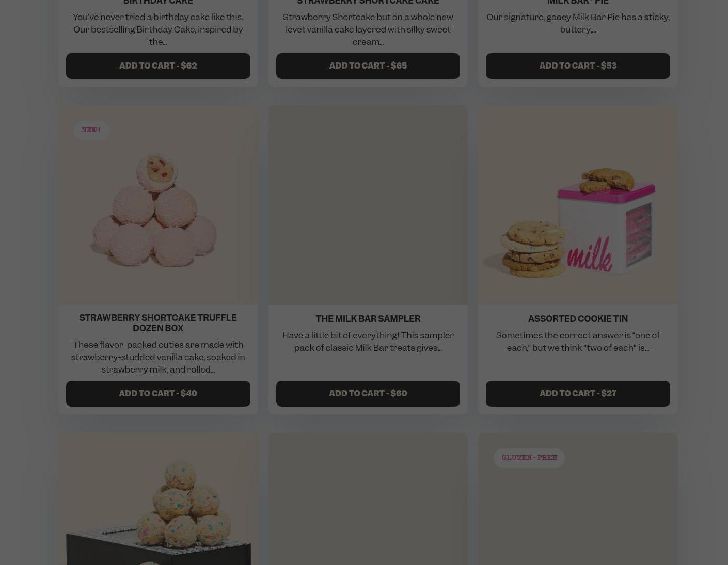Add The Milk Bar Sampler to cart $60
The height and width of the screenshot is (565, 728).
coord(368,394)
